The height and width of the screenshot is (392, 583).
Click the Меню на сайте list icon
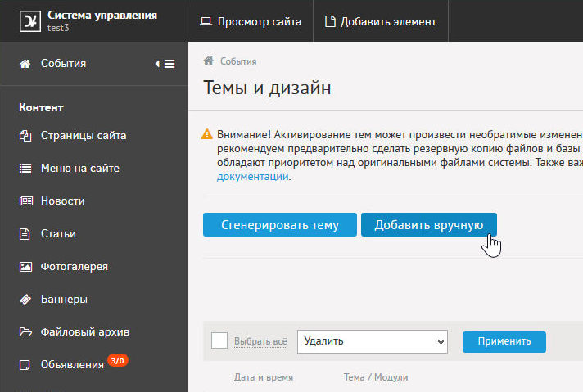click(25, 169)
